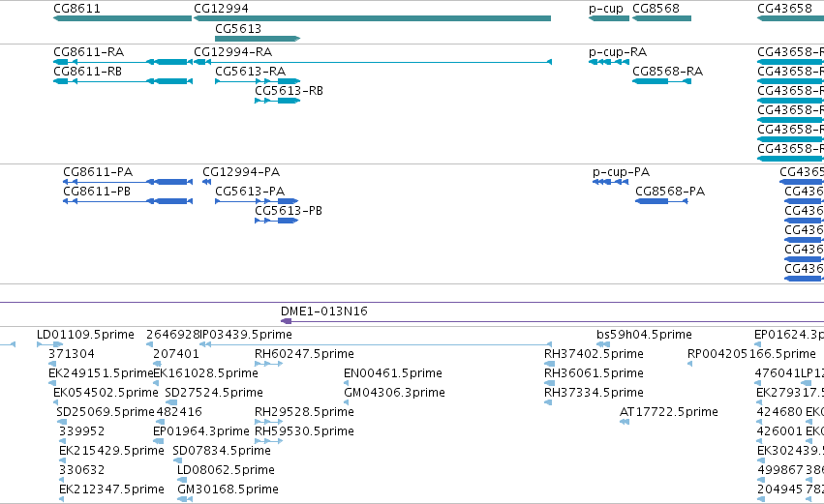Select the CG8568 gene bar

661,18
